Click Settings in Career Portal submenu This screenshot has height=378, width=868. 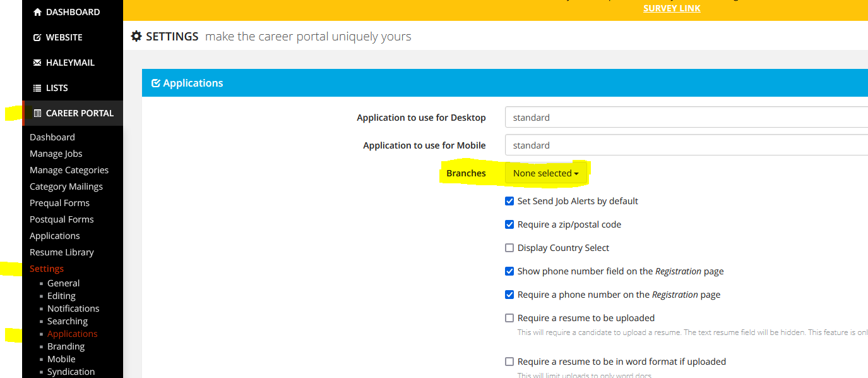tap(47, 269)
